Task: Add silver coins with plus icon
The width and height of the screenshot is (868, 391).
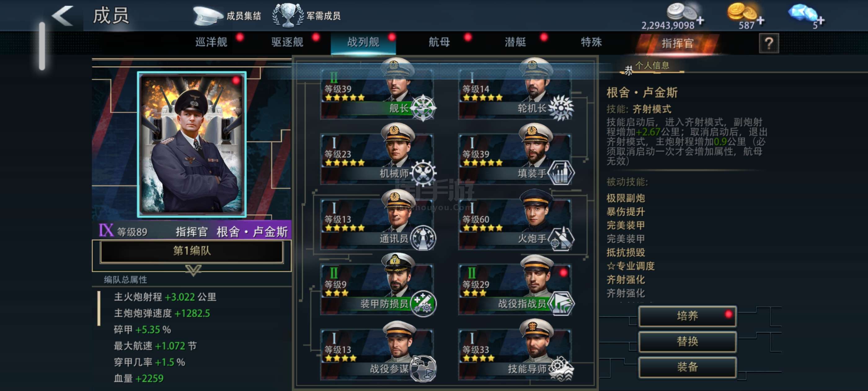Action: (700, 20)
